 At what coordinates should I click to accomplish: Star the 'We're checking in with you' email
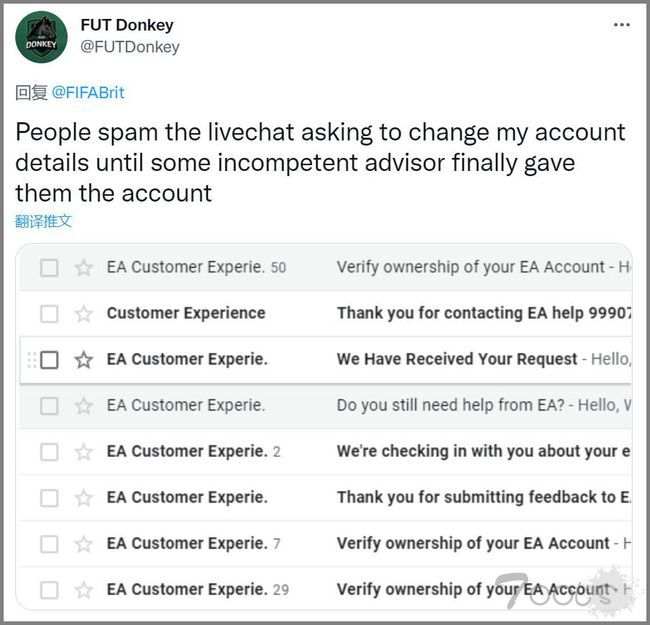[x=84, y=452]
